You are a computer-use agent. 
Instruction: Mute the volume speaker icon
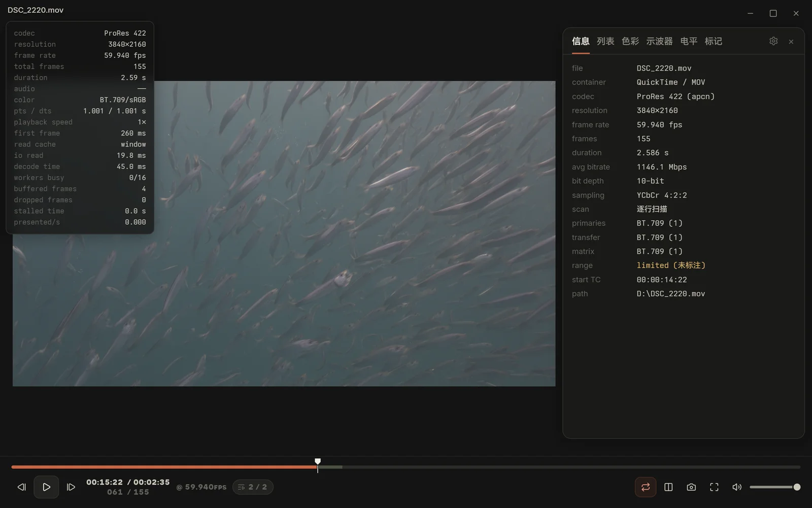pos(737,487)
